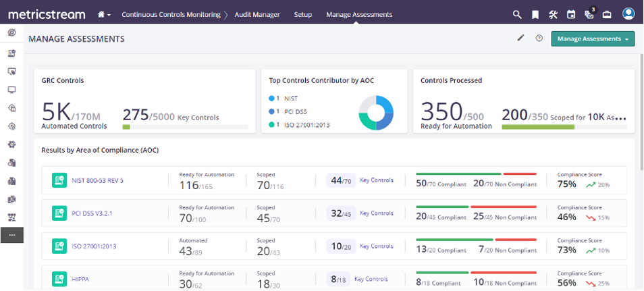644x291 pixels.
Task: Open the Manage Assessments green dropdown button
Action: pos(593,38)
